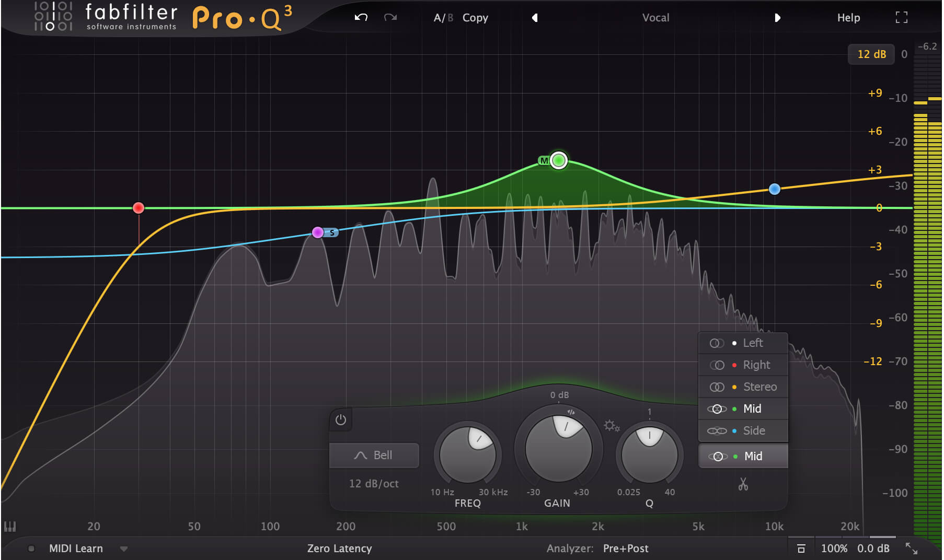Click the global bypass icon near zoom control

[x=802, y=548]
